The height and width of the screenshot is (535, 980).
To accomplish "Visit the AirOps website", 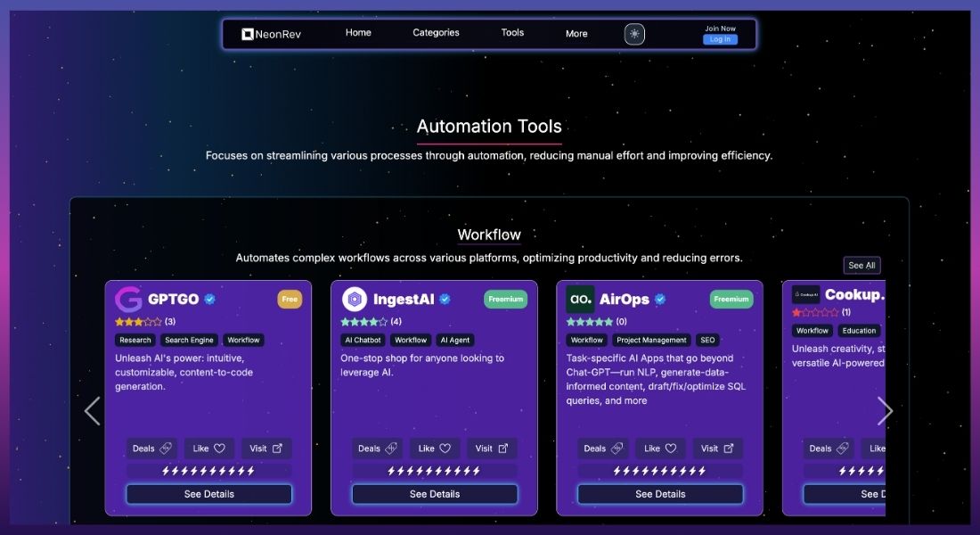I will (x=717, y=448).
